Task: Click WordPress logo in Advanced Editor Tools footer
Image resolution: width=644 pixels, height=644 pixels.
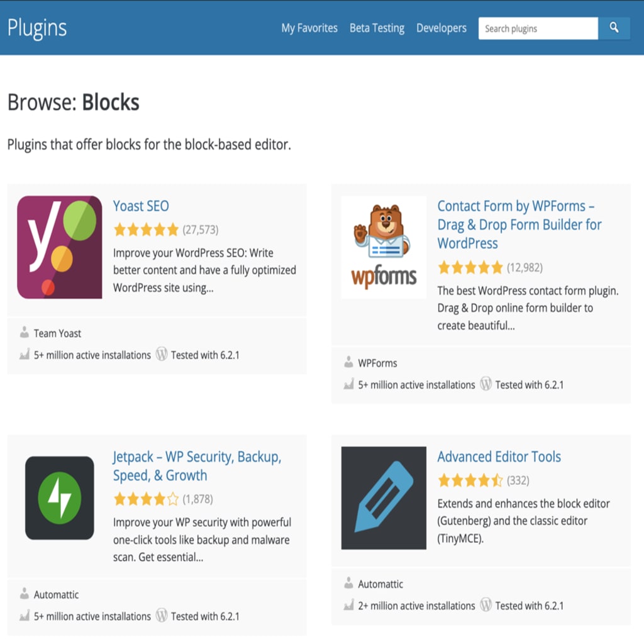Action: click(x=486, y=604)
